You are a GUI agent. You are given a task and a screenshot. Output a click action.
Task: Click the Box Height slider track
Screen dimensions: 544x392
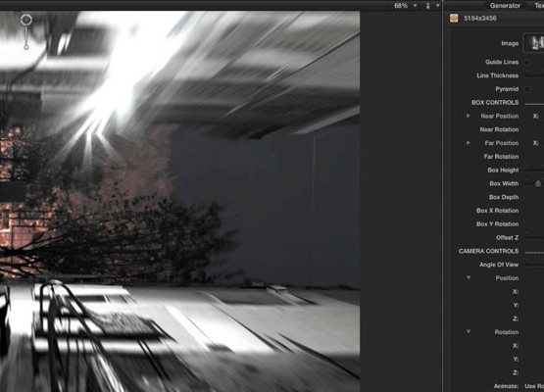tap(534, 170)
